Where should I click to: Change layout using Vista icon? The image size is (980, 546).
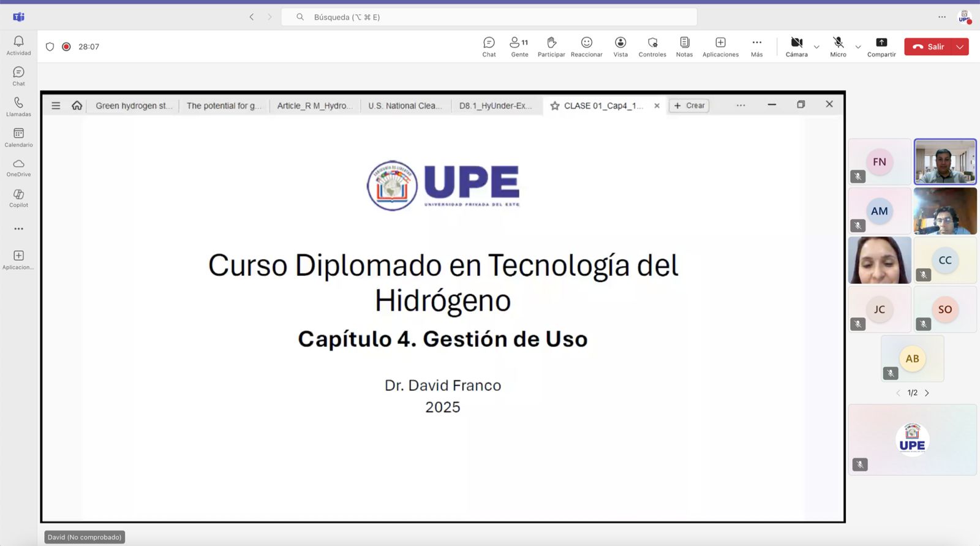[620, 47]
